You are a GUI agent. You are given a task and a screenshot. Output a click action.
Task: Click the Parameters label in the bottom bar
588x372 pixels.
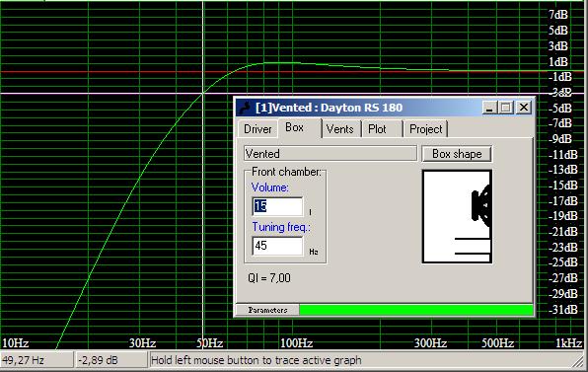tap(267, 310)
